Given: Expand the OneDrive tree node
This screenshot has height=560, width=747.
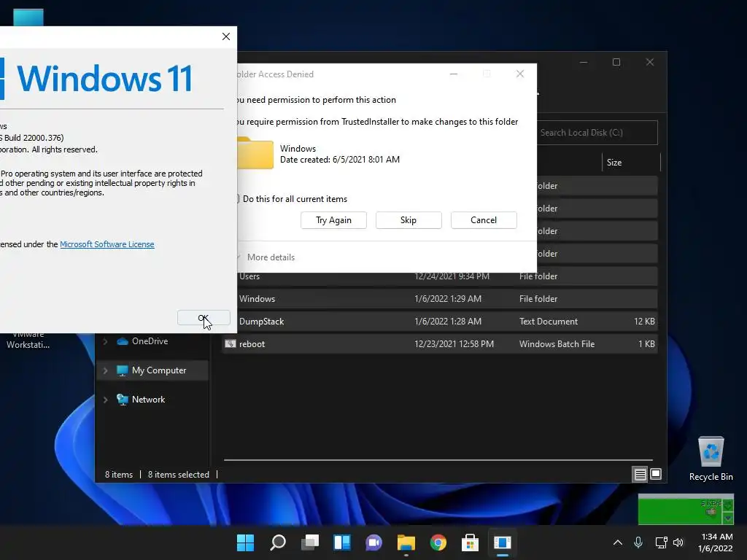Looking at the screenshot, I should point(106,341).
